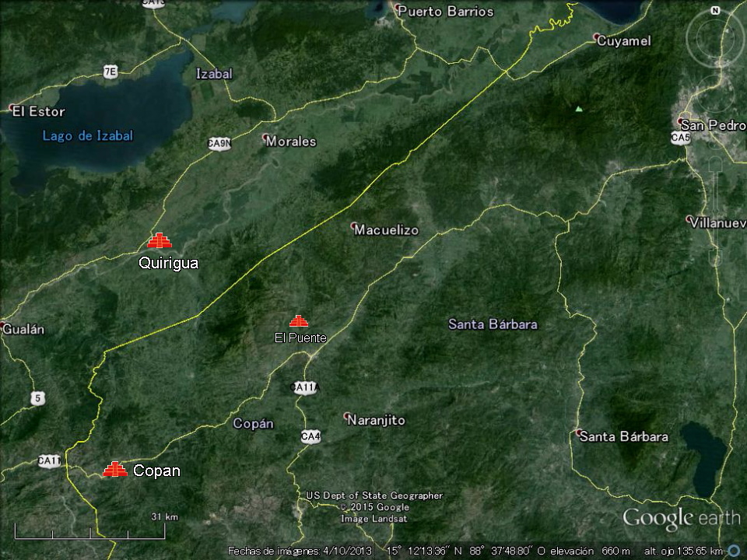Click the compass North 'N' button
The image size is (747, 560).
[714, 11]
